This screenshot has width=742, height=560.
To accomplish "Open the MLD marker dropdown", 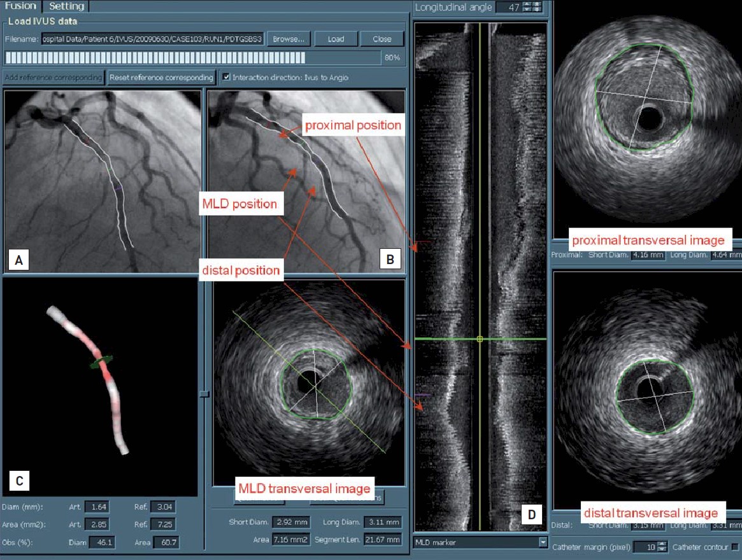I will [x=543, y=542].
